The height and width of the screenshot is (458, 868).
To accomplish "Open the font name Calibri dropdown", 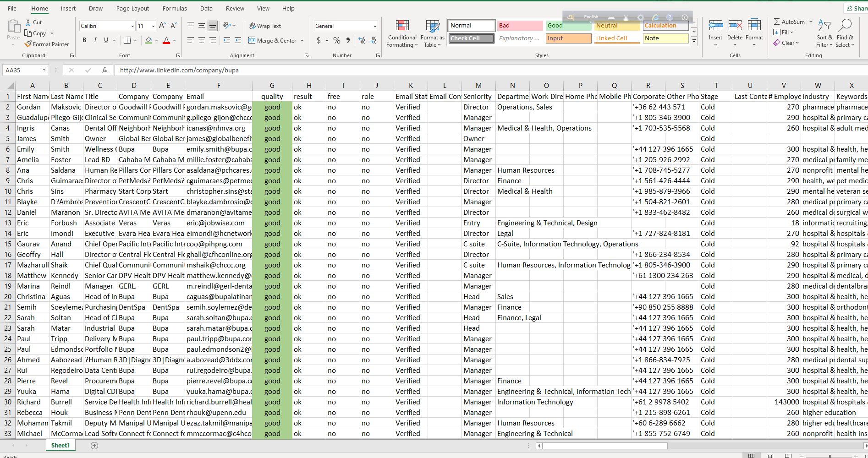I will 132,26.
